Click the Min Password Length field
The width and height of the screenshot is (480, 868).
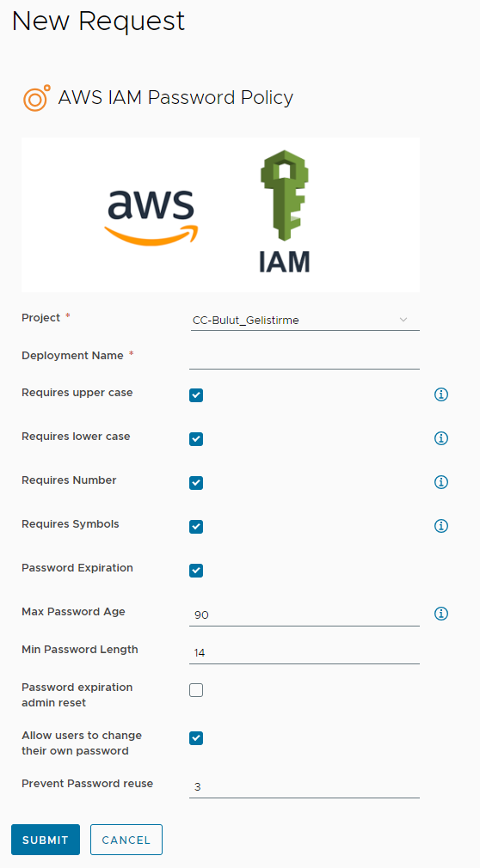[305, 652]
